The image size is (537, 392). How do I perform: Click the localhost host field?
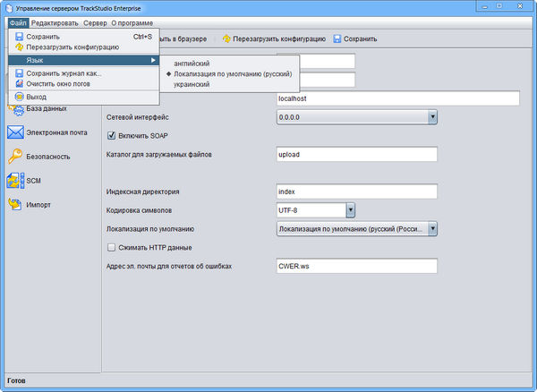coord(397,98)
